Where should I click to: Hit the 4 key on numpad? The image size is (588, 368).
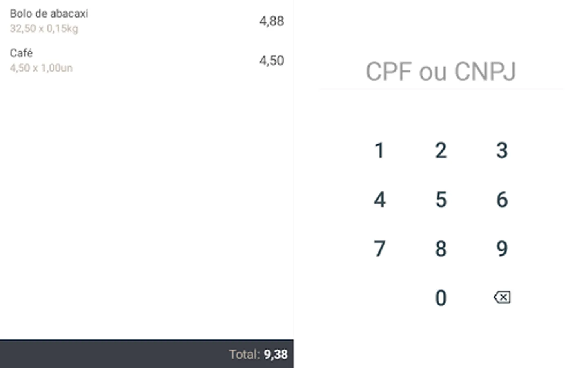pos(380,200)
